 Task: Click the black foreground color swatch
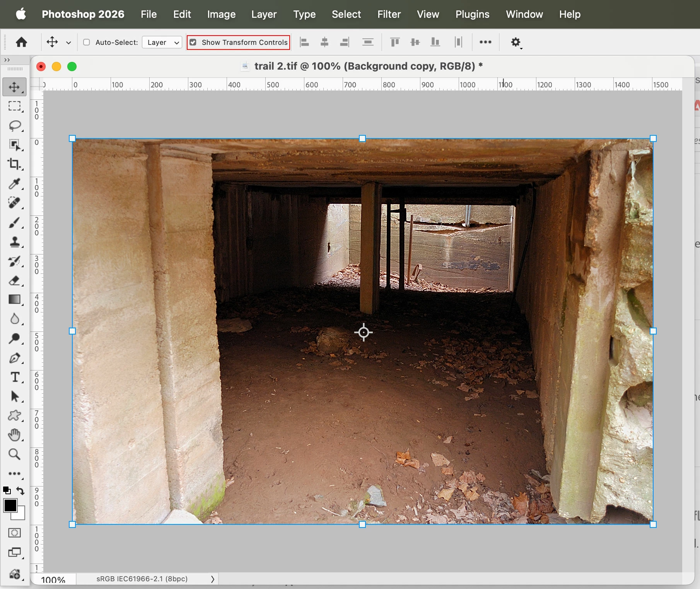point(10,505)
